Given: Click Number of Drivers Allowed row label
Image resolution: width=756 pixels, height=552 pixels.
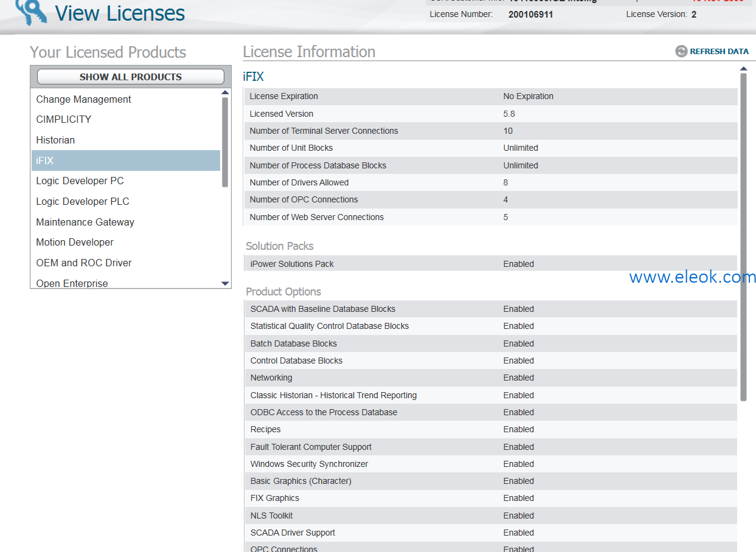Looking at the screenshot, I should point(299,182).
